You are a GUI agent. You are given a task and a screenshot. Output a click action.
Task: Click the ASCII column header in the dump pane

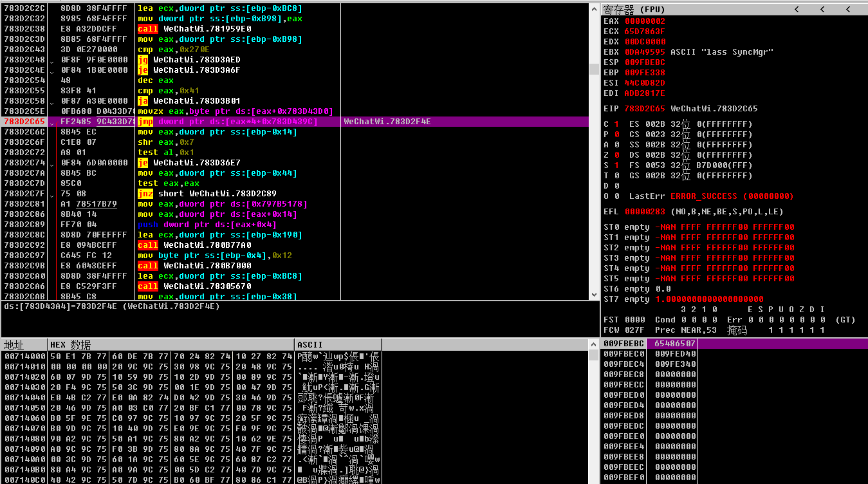coord(338,344)
